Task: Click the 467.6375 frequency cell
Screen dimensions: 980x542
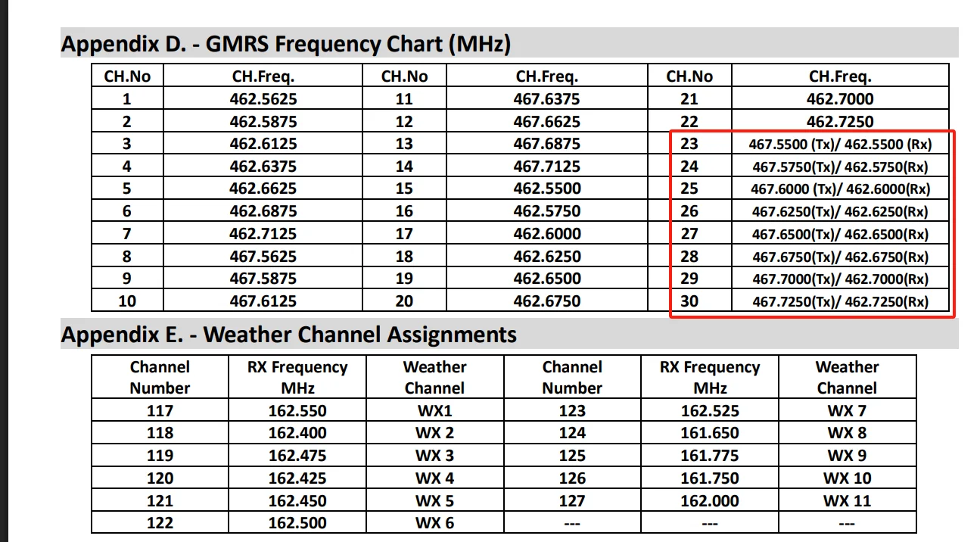Action: pyautogui.click(x=546, y=99)
